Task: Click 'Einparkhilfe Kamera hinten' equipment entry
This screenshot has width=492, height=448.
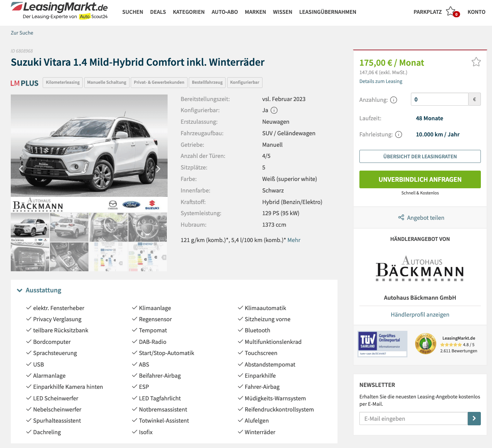Action: (x=68, y=387)
